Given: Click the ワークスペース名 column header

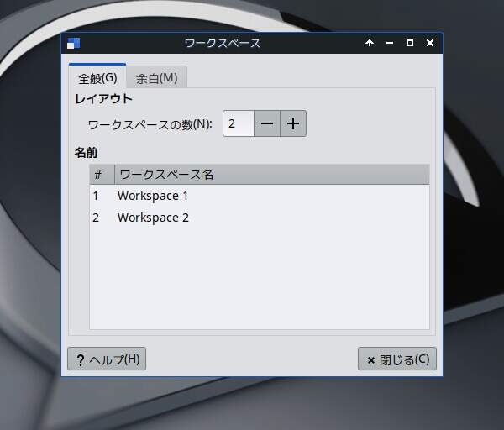Looking at the screenshot, I should [166, 175].
